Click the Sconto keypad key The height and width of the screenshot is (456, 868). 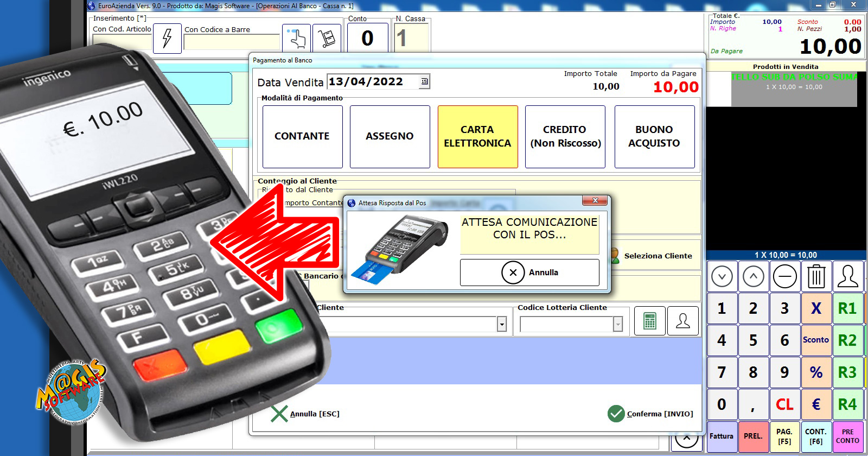[816, 340]
